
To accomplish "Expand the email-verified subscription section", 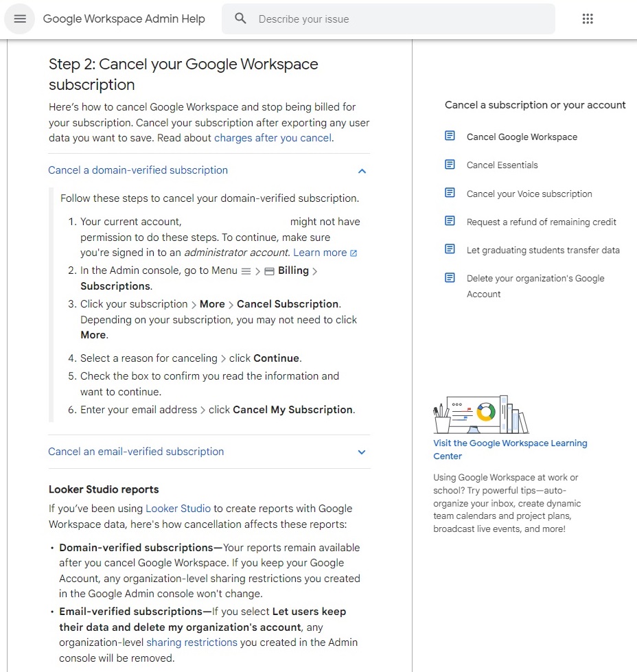I will [x=362, y=452].
